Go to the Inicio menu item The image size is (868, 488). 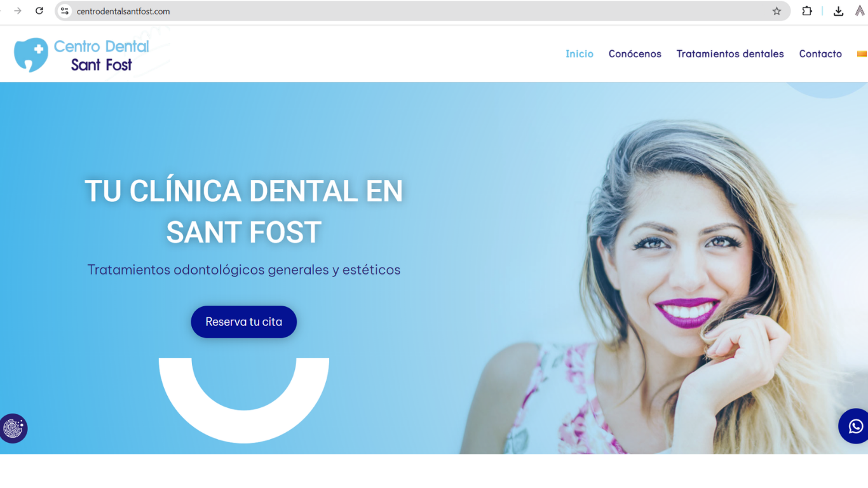(580, 54)
